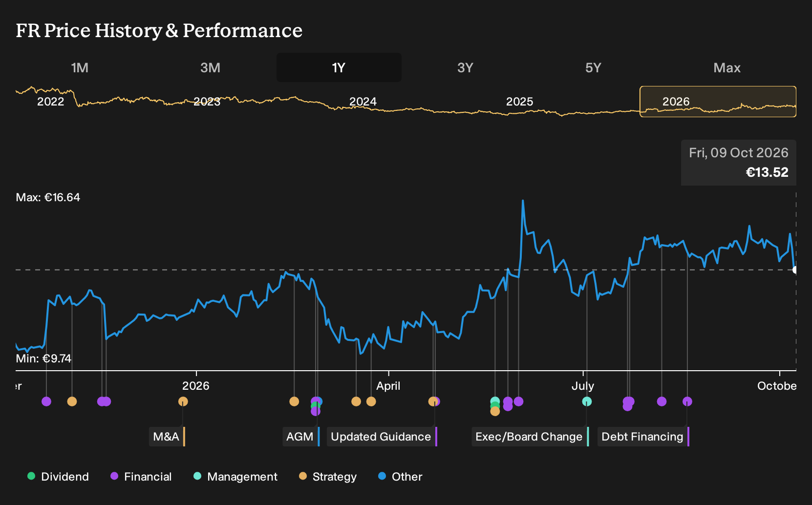Toggle the Other category in legend
812x505 pixels.
point(400,477)
